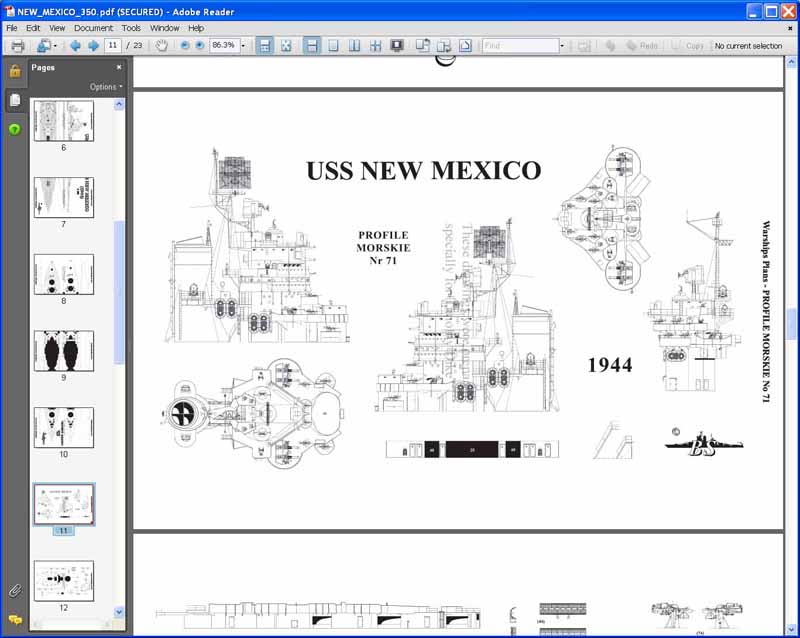Select the Hand tool
This screenshot has width=800, height=638.
pos(162,46)
